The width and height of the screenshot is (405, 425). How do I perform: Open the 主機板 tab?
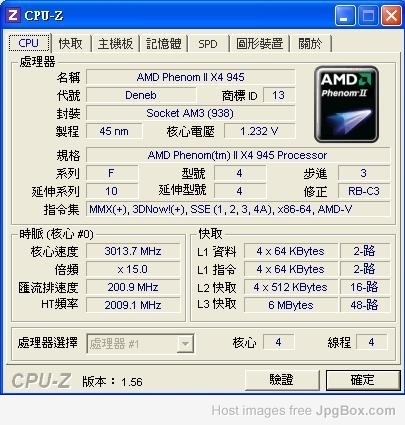point(115,44)
